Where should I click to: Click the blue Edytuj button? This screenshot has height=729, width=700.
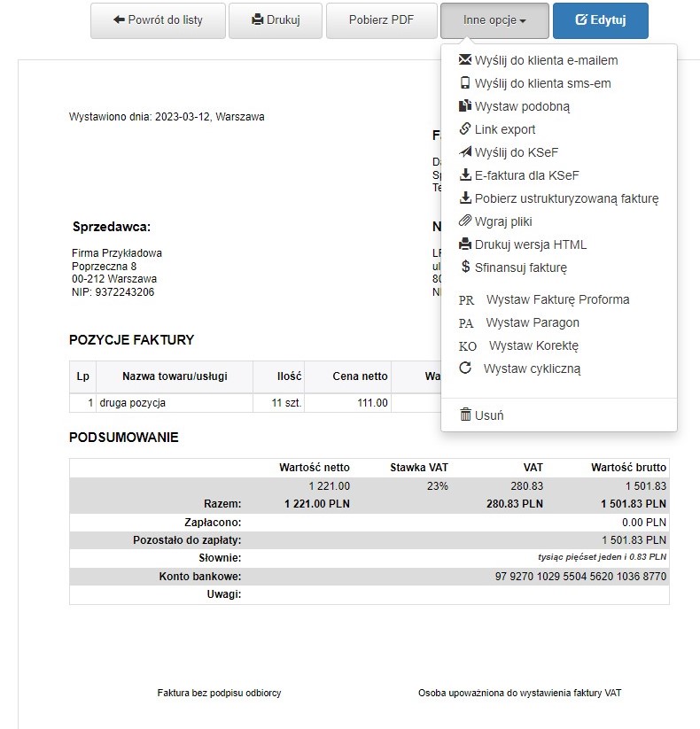601,20
